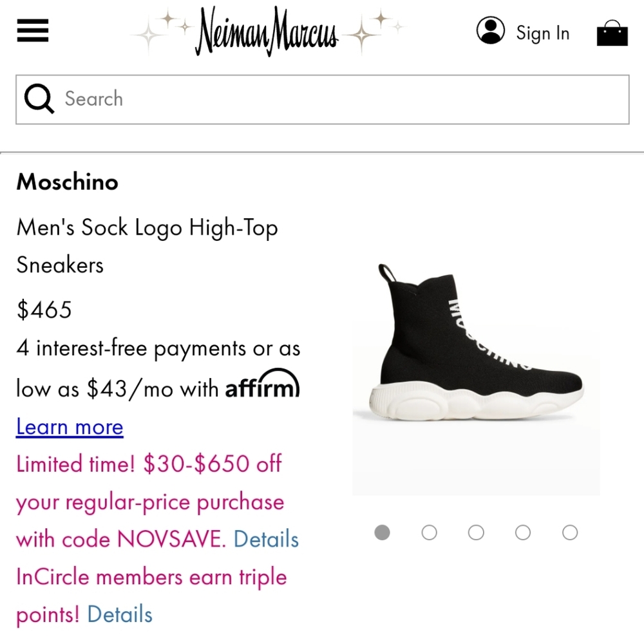
Task: Open the shopping bag
Action: tap(611, 32)
